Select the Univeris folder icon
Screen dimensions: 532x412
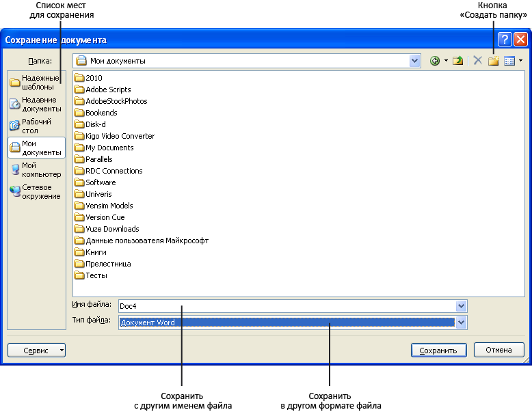79,194
